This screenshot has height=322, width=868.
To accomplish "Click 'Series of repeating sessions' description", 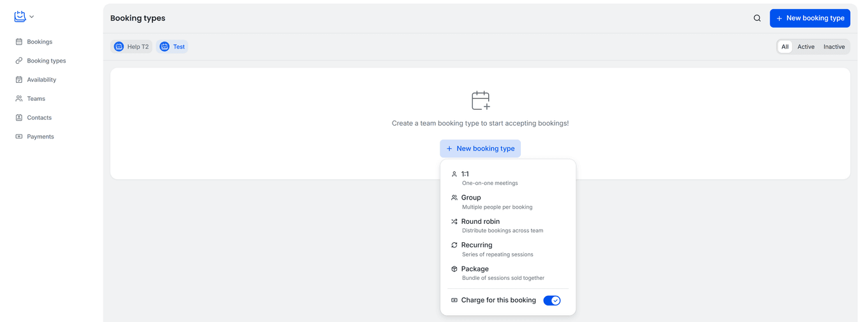I will [x=498, y=254].
